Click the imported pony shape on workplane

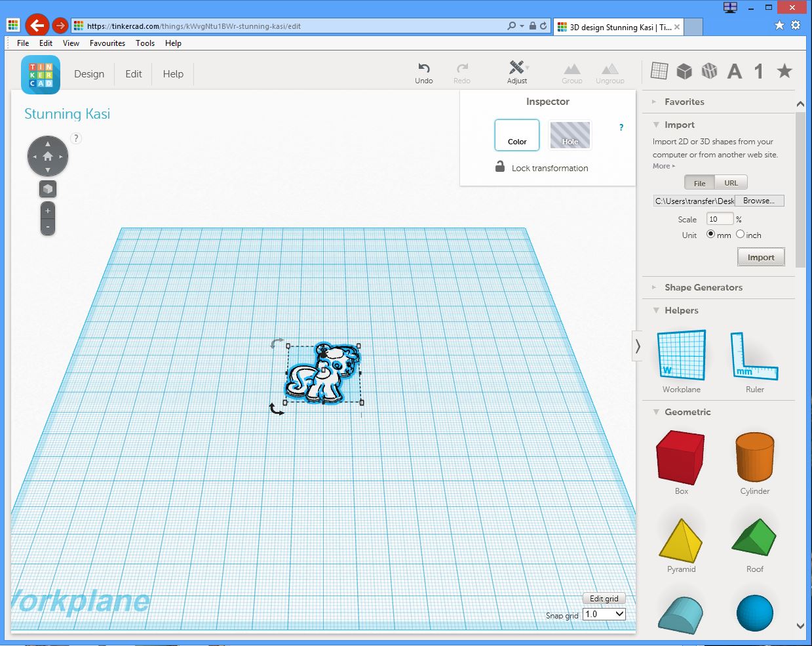click(x=322, y=373)
